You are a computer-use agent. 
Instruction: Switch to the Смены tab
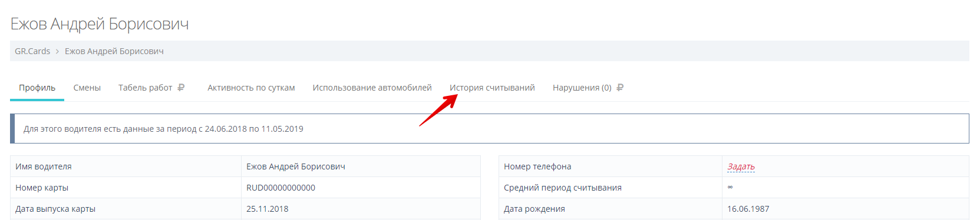click(87, 88)
